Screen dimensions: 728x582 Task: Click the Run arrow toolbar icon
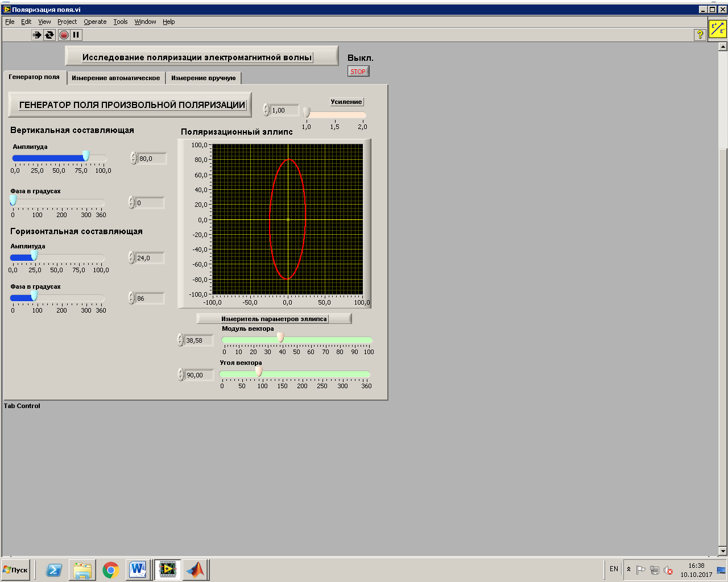click(37, 35)
